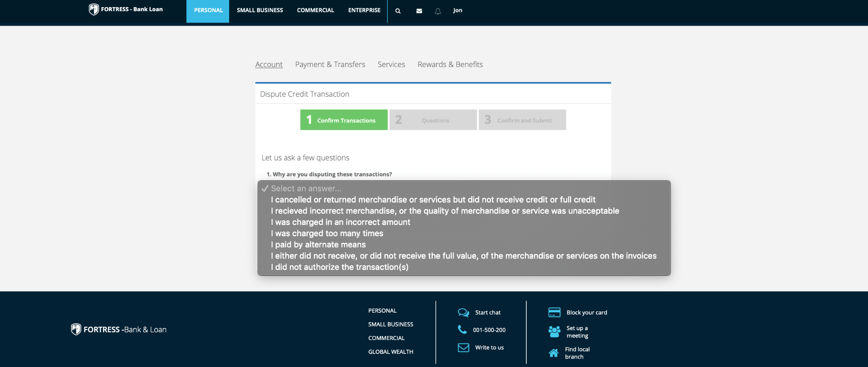Click the Set up a meeting text

(577, 332)
